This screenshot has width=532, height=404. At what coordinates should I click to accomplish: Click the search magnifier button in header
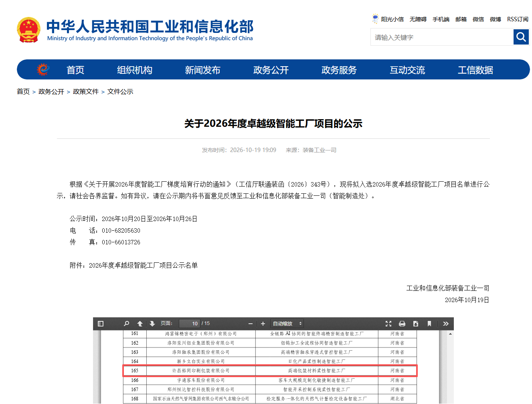[521, 37]
